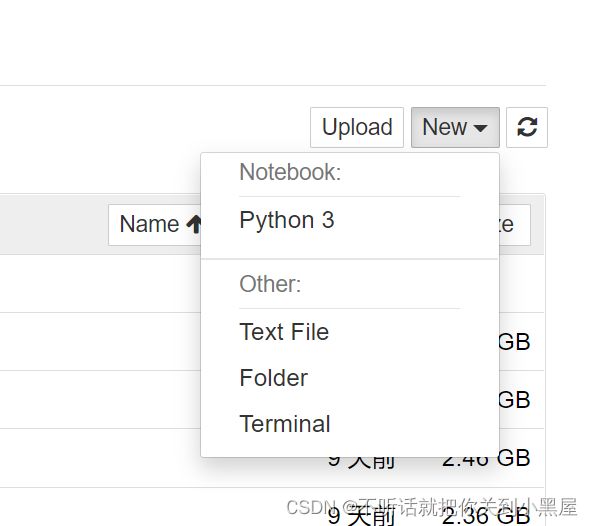Viewport: 593px width, 526px height.
Task: Click the up arrow sort icon beside Name
Action: pos(194,224)
